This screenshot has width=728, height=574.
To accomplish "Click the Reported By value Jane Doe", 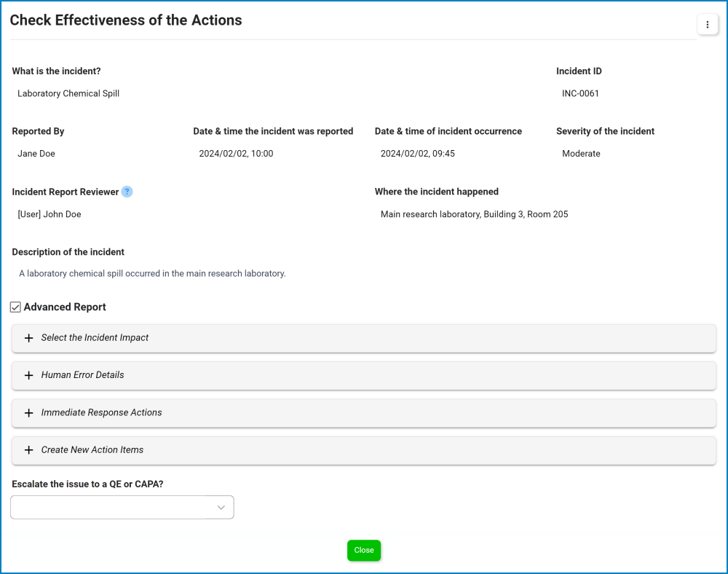I will tap(36, 154).
